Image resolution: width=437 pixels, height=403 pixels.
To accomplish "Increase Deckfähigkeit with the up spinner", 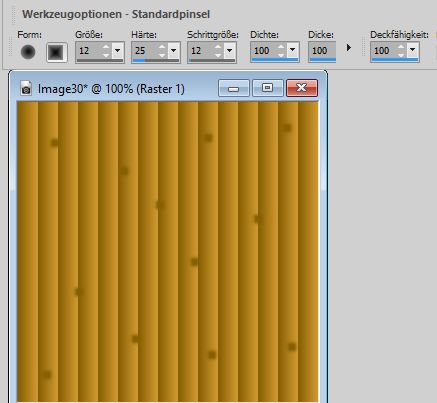I will point(401,47).
